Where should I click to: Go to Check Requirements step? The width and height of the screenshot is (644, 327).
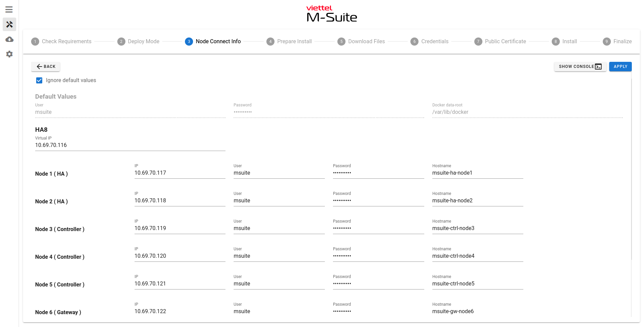point(67,42)
